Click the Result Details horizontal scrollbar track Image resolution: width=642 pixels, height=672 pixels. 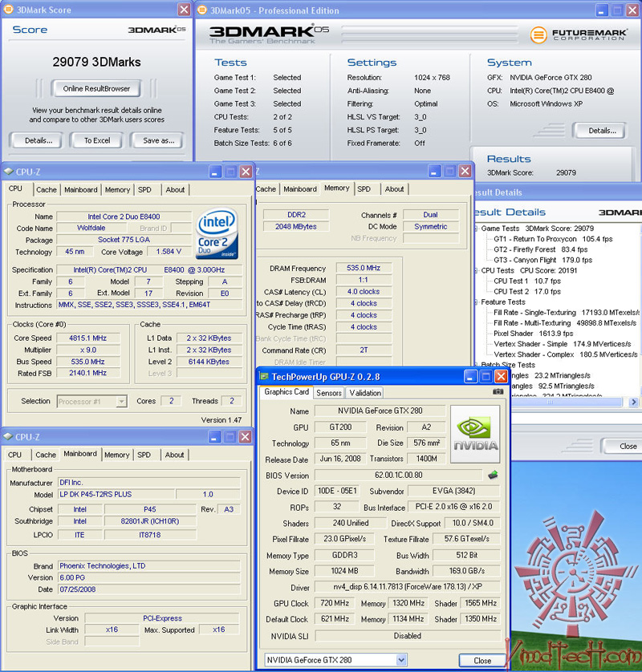pyautogui.click(x=551, y=402)
